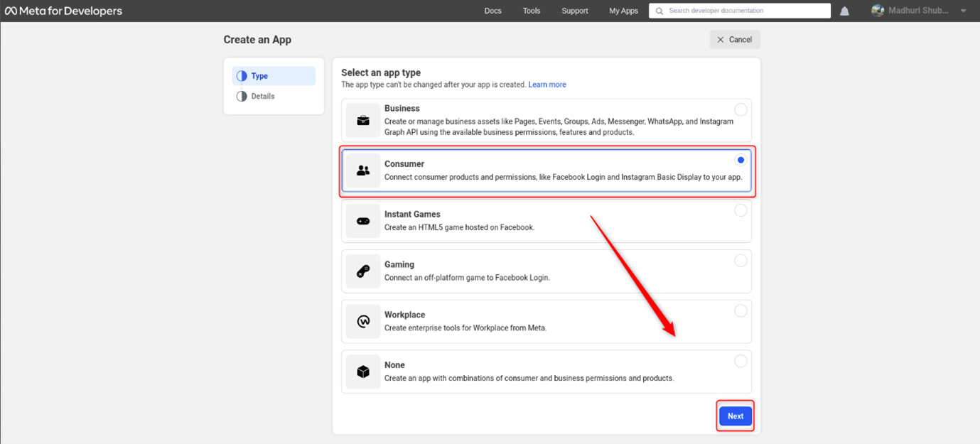Select the None radio button
This screenshot has width=980, height=444.
[741, 361]
